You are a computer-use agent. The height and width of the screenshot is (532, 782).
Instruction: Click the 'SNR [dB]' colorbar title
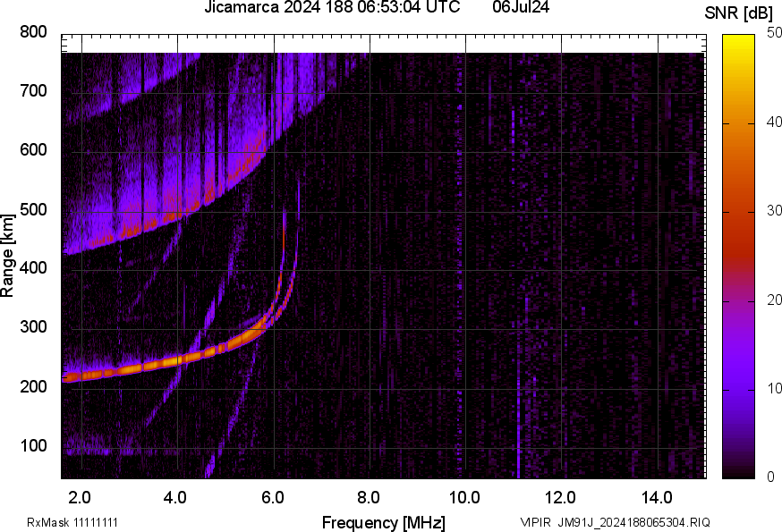tap(739, 13)
